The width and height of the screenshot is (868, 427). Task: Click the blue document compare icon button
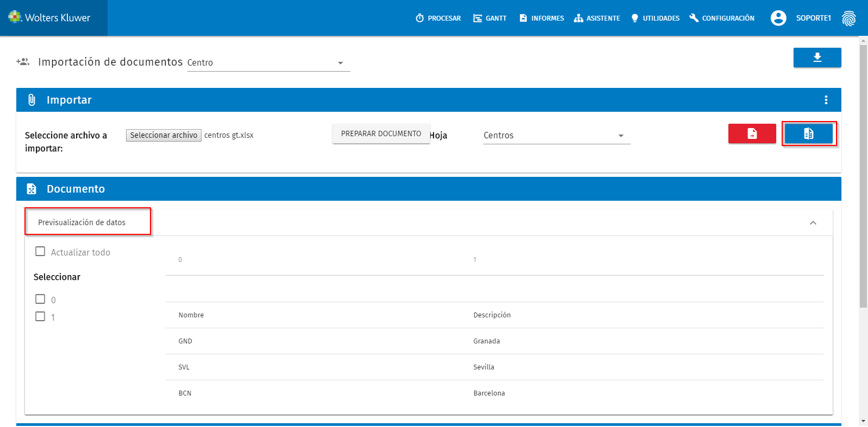coord(808,133)
